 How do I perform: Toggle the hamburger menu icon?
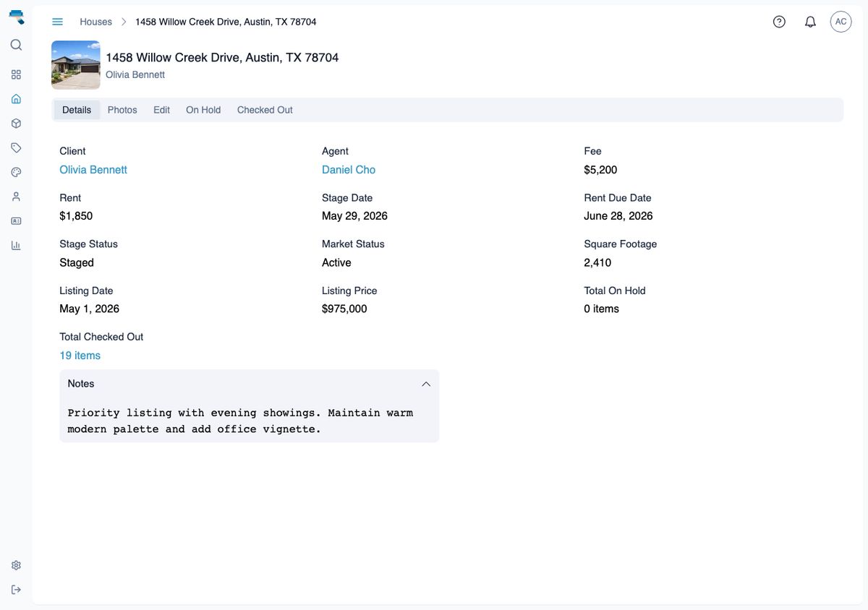[x=58, y=22]
